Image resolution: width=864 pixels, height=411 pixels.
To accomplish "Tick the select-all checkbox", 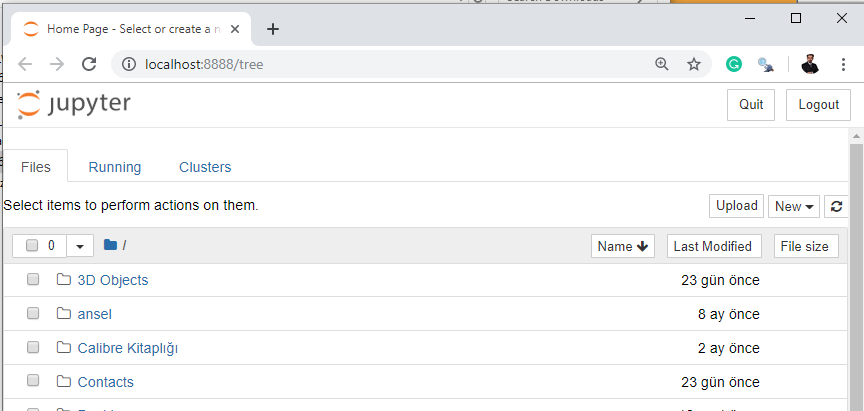I will click(32, 246).
